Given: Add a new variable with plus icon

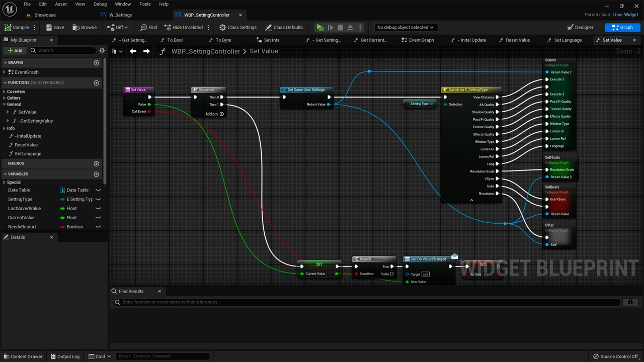Looking at the screenshot, I should tap(97, 174).
